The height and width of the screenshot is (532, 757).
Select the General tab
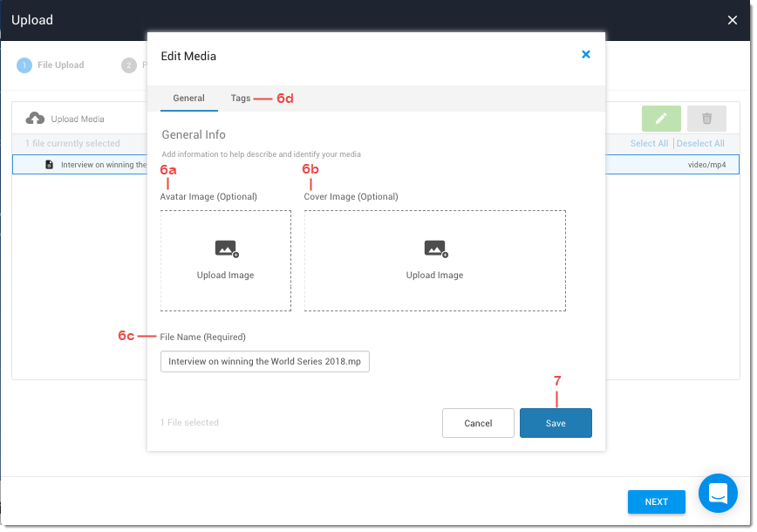coord(188,99)
